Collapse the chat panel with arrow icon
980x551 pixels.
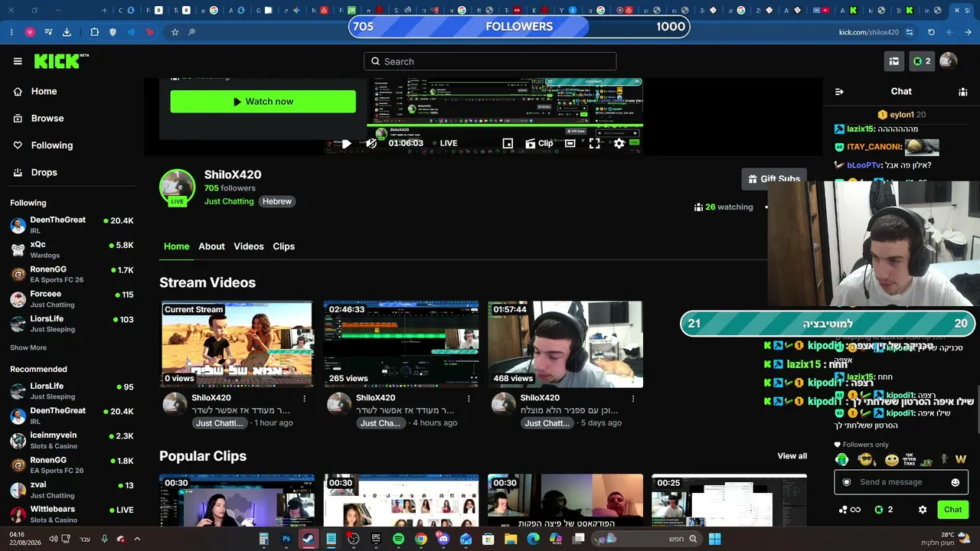click(839, 92)
